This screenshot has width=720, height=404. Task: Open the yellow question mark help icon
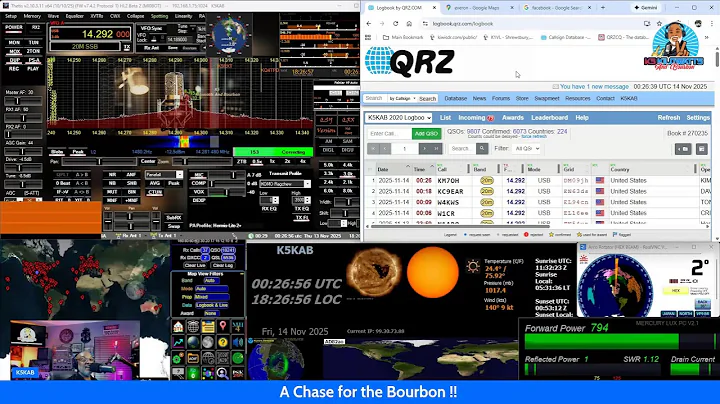coord(223,342)
